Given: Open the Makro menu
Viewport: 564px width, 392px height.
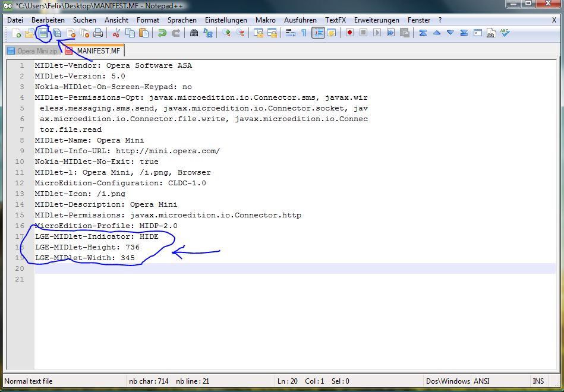Looking at the screenshot, I should point(266,20).
